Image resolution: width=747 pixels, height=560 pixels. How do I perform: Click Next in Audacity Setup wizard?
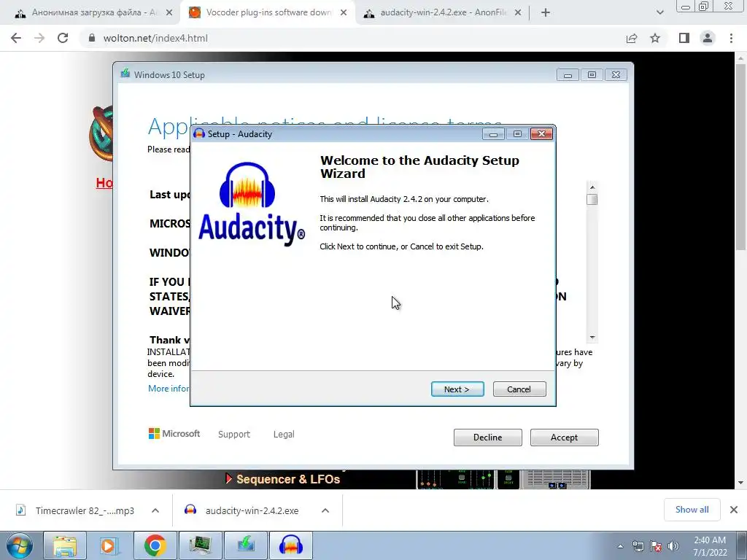457,389
